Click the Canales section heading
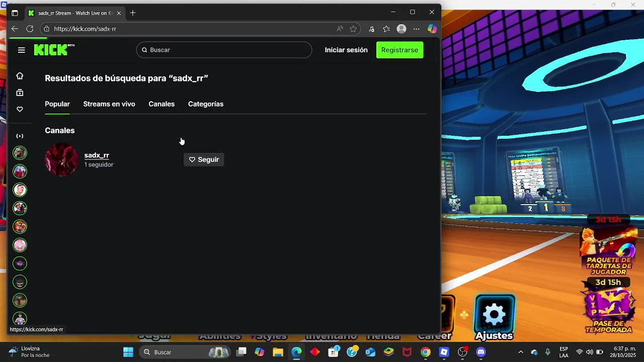Viewport: 644px width, 362px height. [60, 130]
